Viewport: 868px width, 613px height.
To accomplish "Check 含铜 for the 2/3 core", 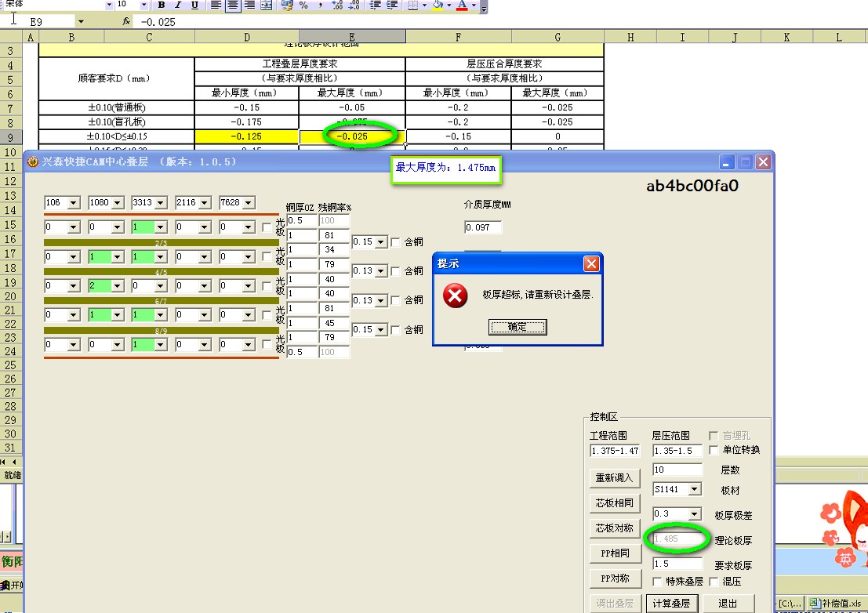I will coord(395,241).
